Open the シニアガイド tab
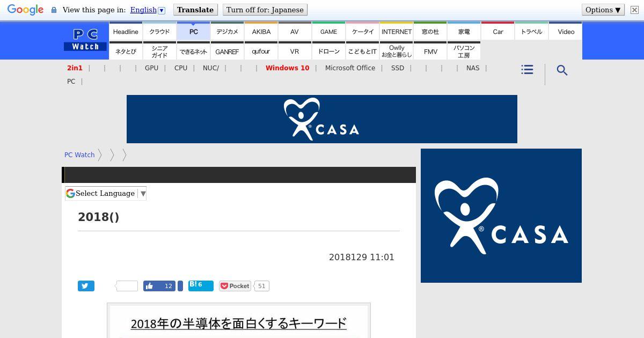This screenshot has height=338, width=644. click(x=159, y=51)
